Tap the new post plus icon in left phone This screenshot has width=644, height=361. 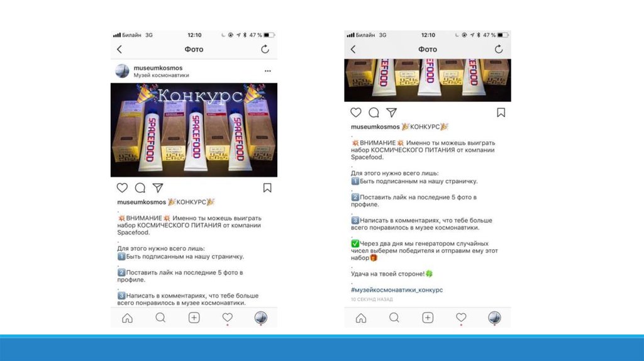click(x=194, y=318)
